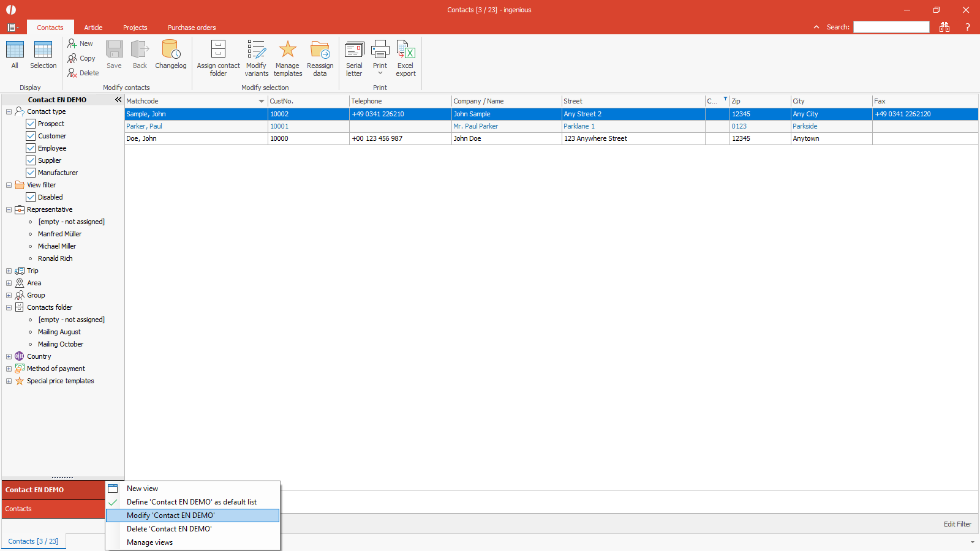Screen dimensions: 980x551
Task: Open the Serial letter tool
Action: 354,50
